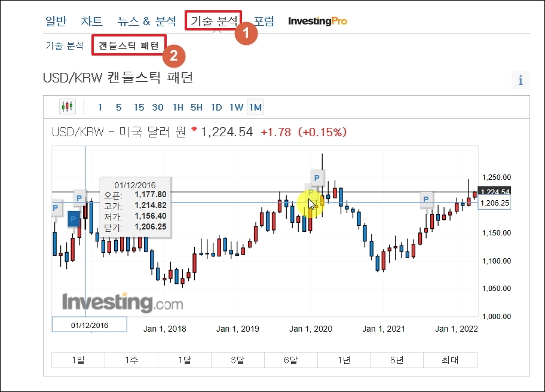Click the P marker above the 2020 spike
The image size is (545, 392).
pyautogui.click(x=317, y=178)
